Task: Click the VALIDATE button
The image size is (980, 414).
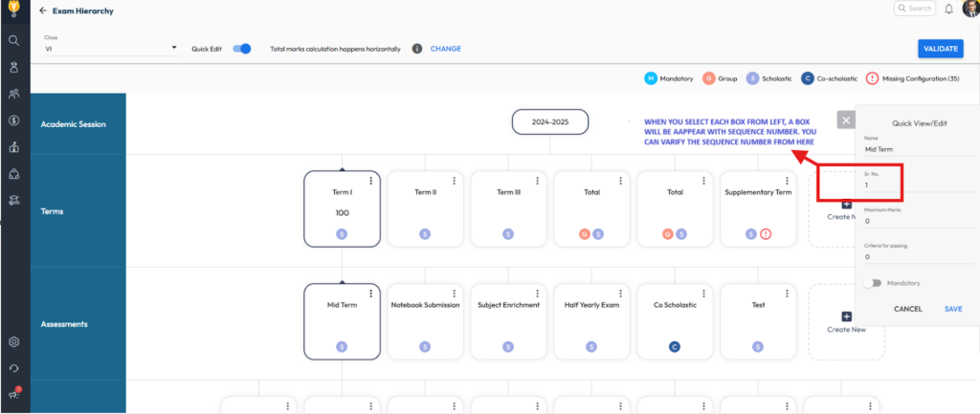Action: pos(941,49)
